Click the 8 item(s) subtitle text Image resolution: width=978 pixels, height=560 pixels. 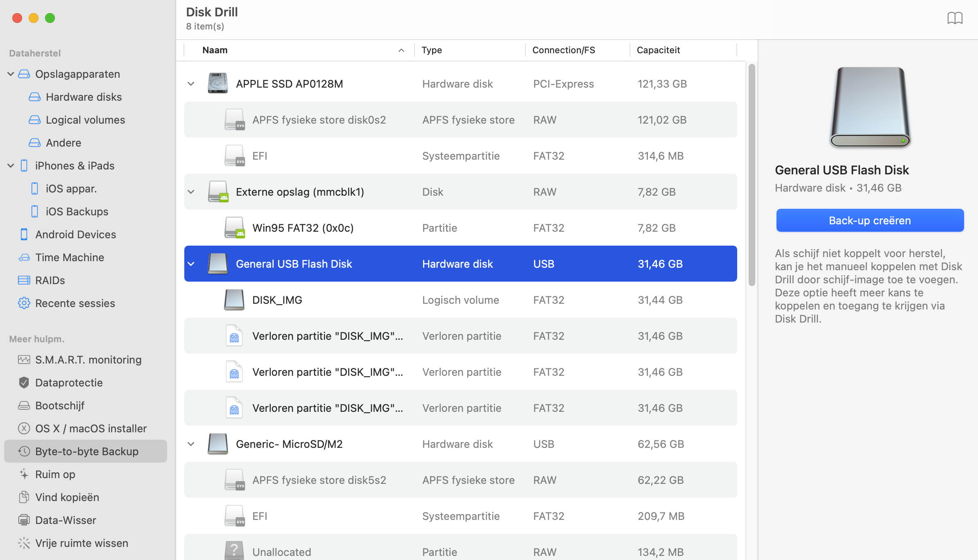coord(205,26)
